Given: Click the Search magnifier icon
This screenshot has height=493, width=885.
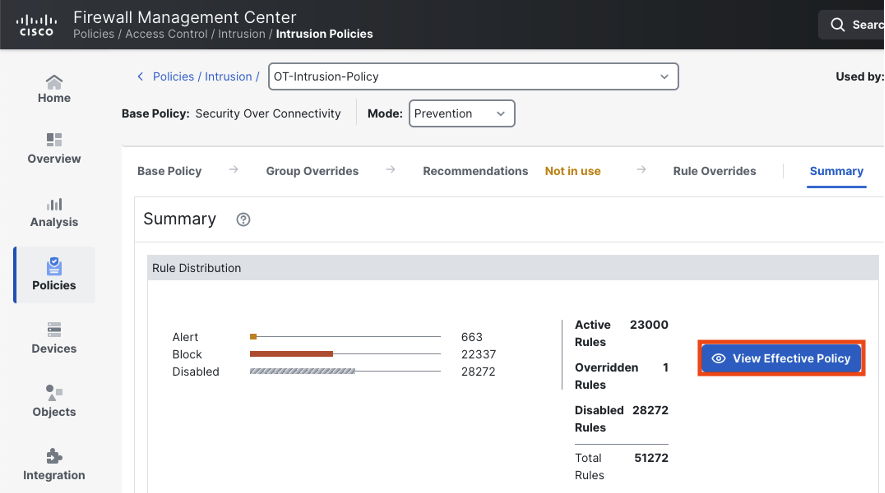Looking at the screenshot, I should (x=838, y=25).
